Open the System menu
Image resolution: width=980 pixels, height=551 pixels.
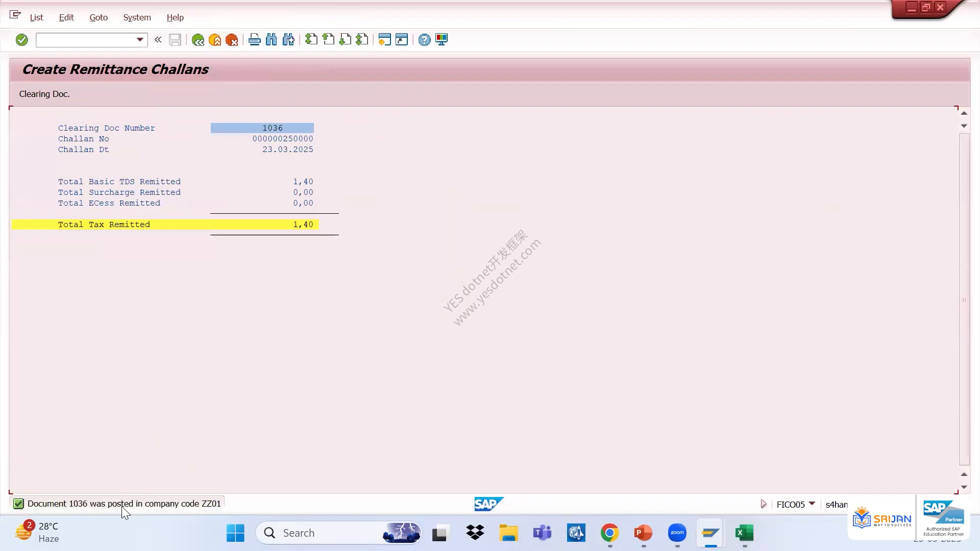pyautogui.click(x=137, y=17)
